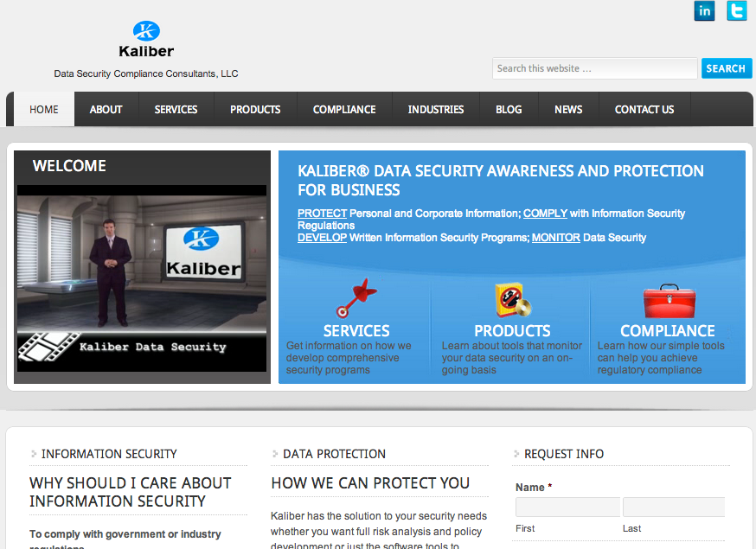Click the red toolbox Compliance icon

point(669,301)
